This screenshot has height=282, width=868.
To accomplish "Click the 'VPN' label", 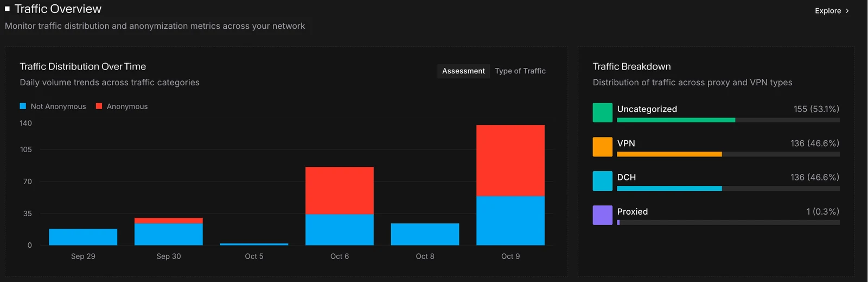I will tap(626, 143).
